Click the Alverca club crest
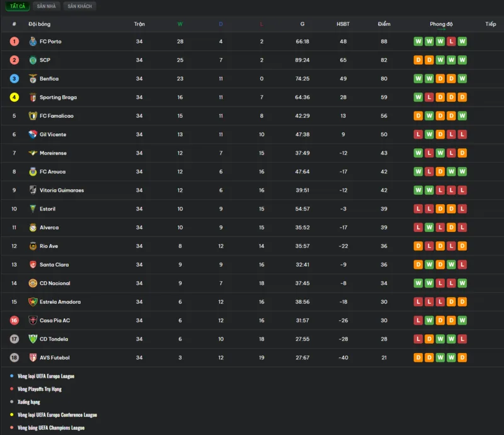The width and height of the screenshot is (504, 435). point(33,228)
